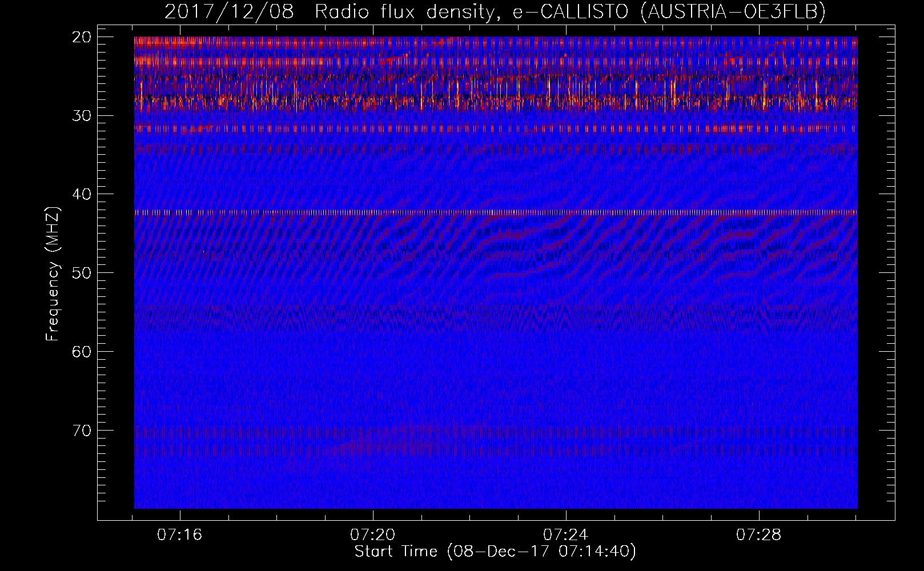Click the frequency tick label '50'

(x=82, y=273)
